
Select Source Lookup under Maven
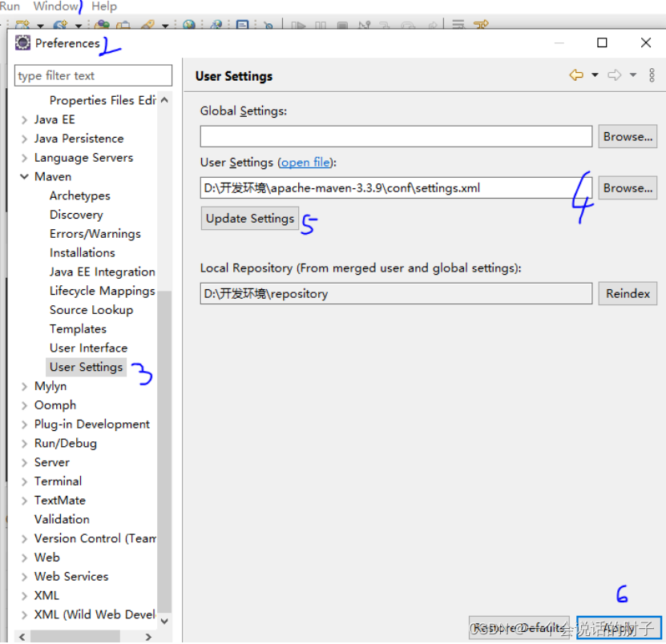91,310
